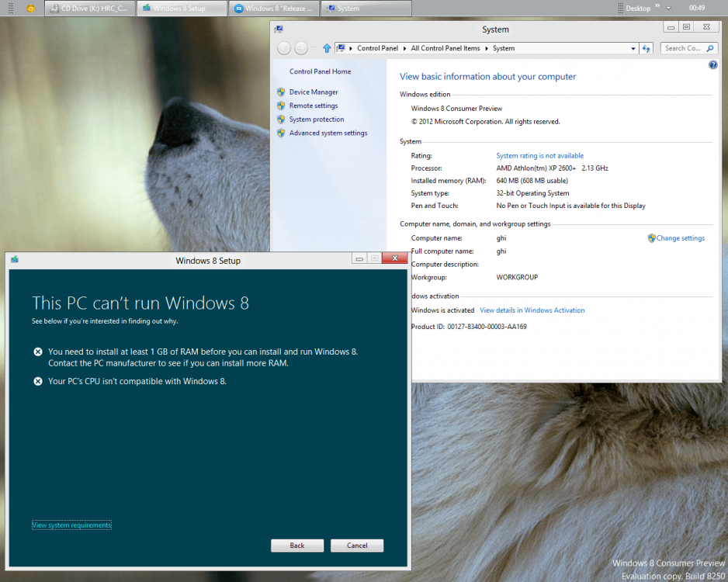728x582 pixels.
Task: Click WORKGROUP value in System window
Action: (x=517, y=277)
